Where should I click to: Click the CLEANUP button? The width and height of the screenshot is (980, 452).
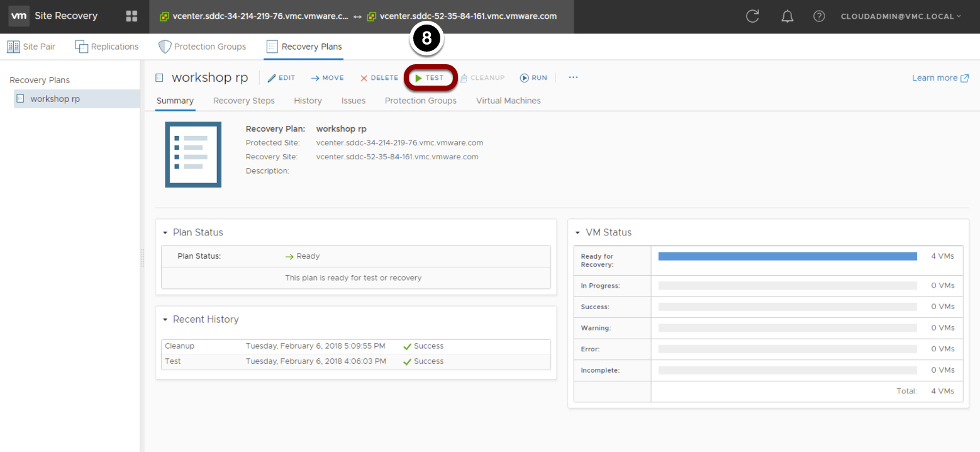pyautogui.click(x=482, y=78)
